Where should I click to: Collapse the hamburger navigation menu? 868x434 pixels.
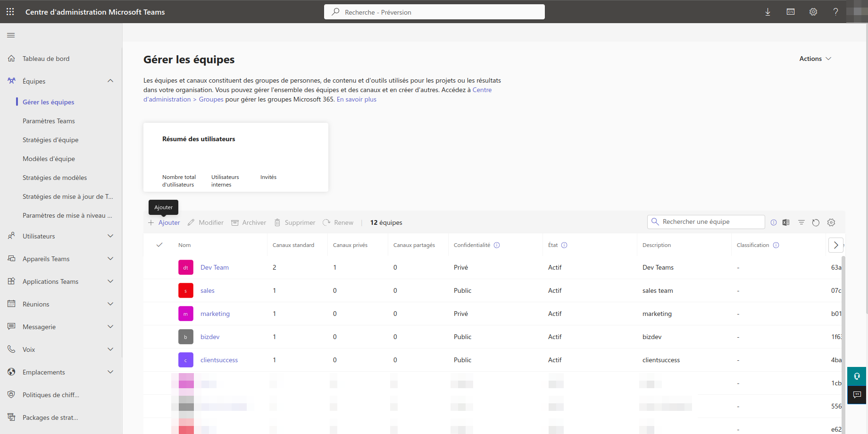pyautogui.click(x=11, y=35)
